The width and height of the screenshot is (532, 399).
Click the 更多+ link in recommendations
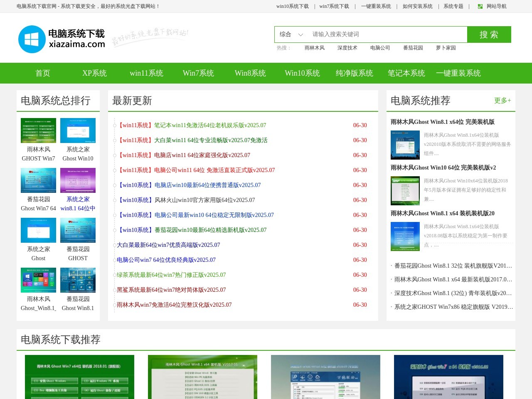coord(502,101)
